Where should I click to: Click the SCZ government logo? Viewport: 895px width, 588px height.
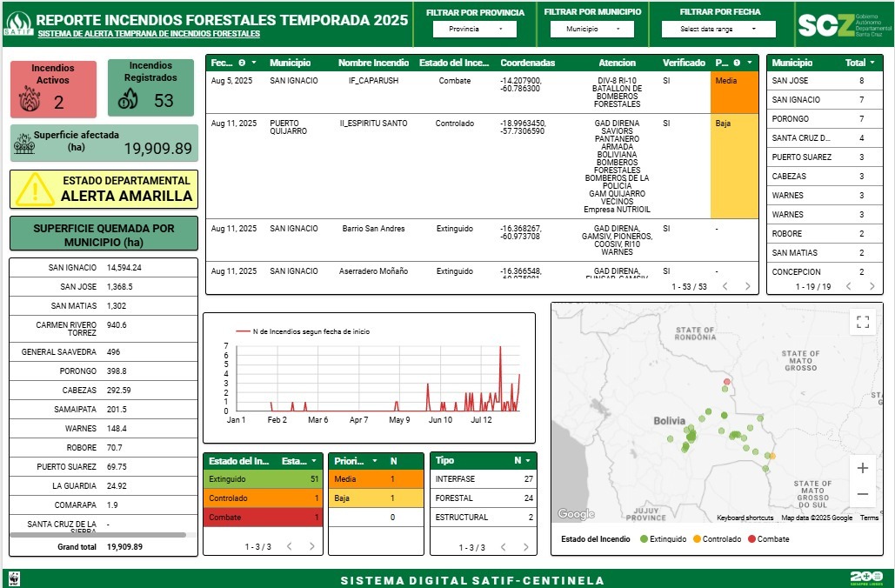(845, 25)
